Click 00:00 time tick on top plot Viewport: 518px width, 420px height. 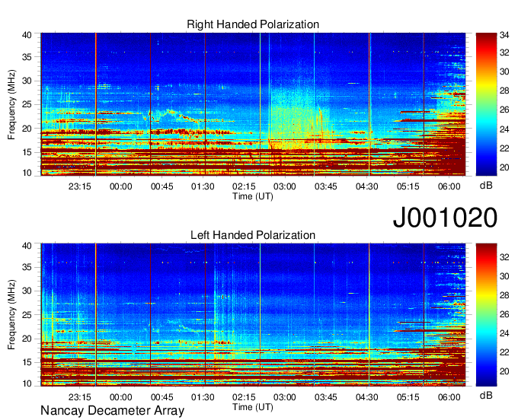120,186
